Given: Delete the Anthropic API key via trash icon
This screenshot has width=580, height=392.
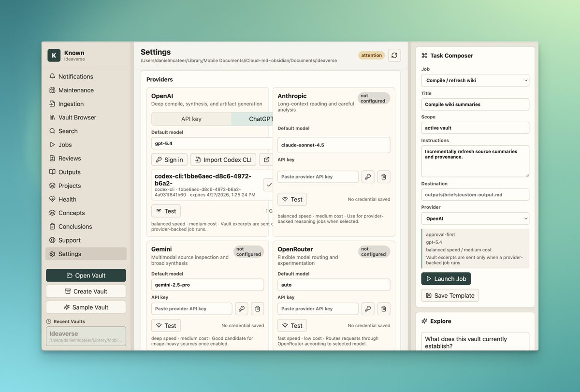Looking at the screenshot, I should coord(384,177).
